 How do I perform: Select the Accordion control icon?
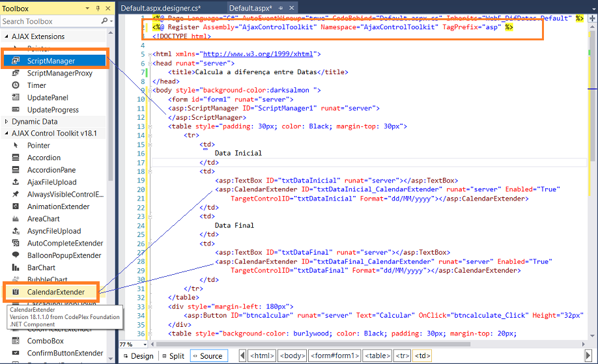click(16, 158)
